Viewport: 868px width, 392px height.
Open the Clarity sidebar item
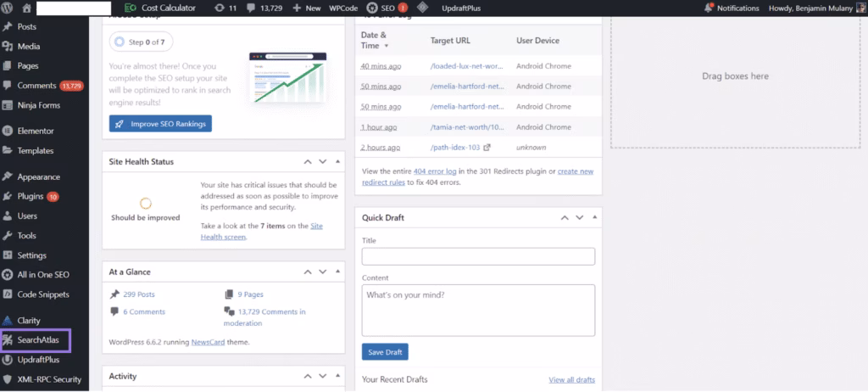29,321
